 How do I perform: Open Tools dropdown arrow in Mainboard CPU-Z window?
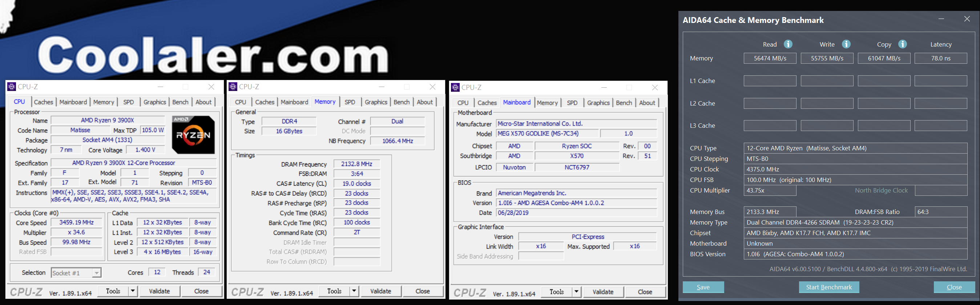pos(576,292)
